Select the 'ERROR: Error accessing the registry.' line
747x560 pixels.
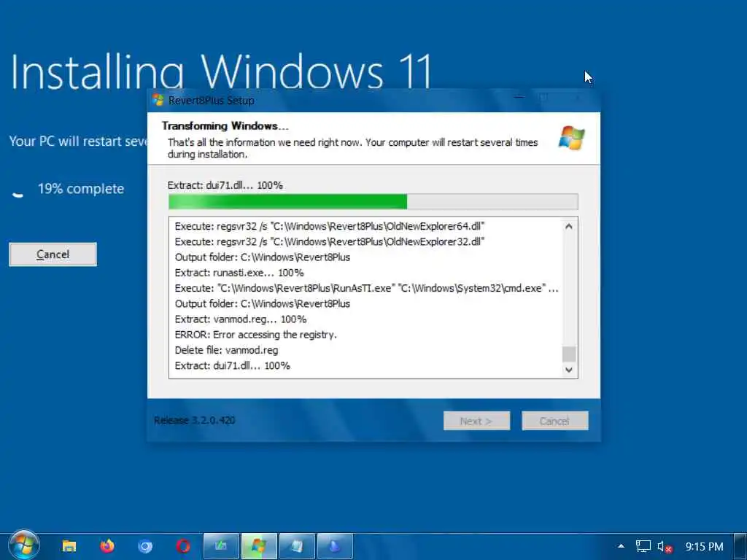[x=255, y=335]
